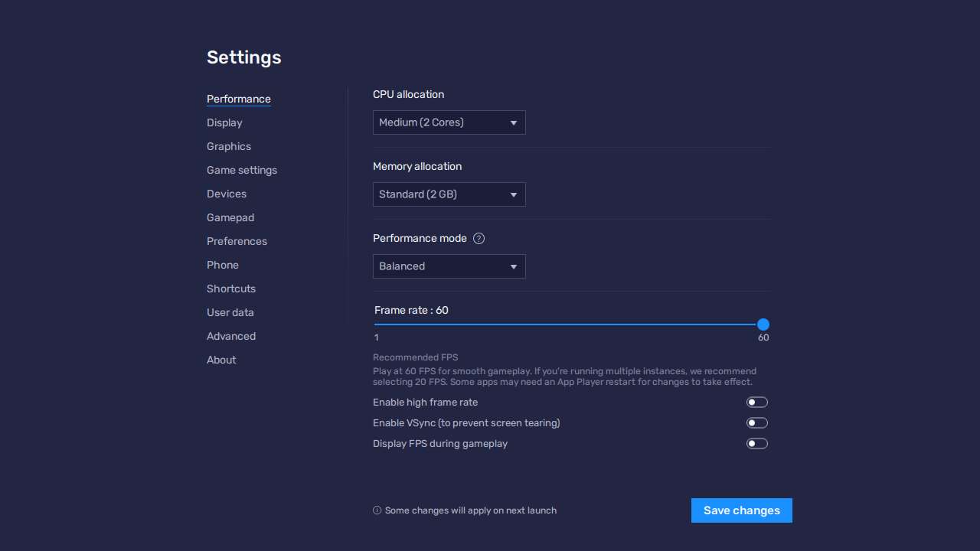
Task: Open the Performance mode dropdown
Action: coord(449,266)
